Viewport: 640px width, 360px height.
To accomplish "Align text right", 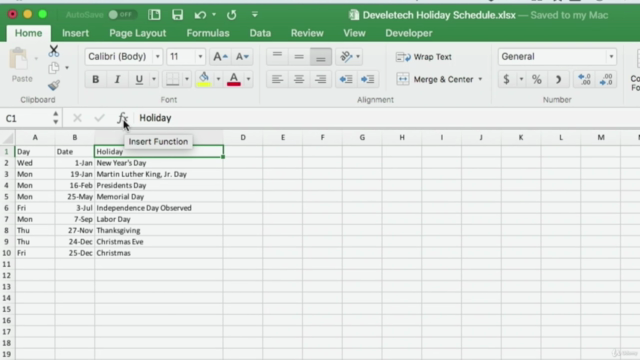I will coord(320,79).
